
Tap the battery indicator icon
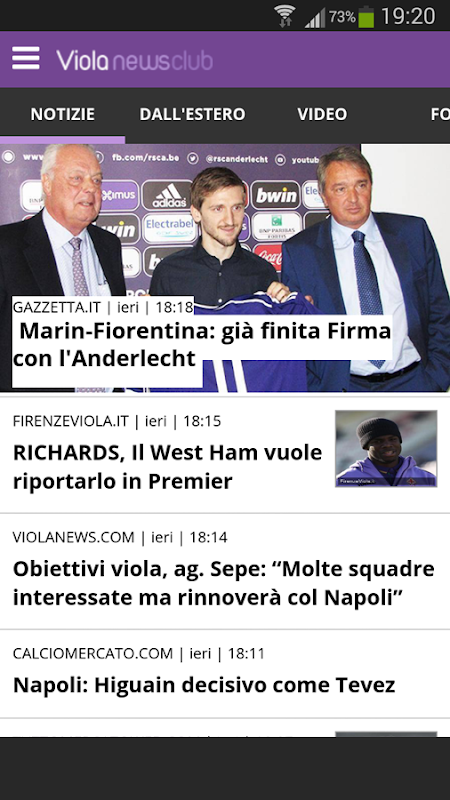366,17
